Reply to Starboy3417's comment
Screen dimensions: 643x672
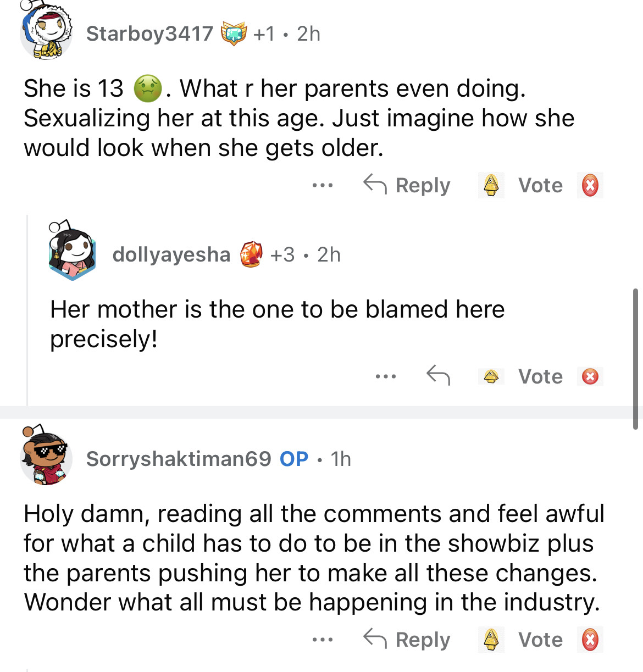[x=407, y=185]
